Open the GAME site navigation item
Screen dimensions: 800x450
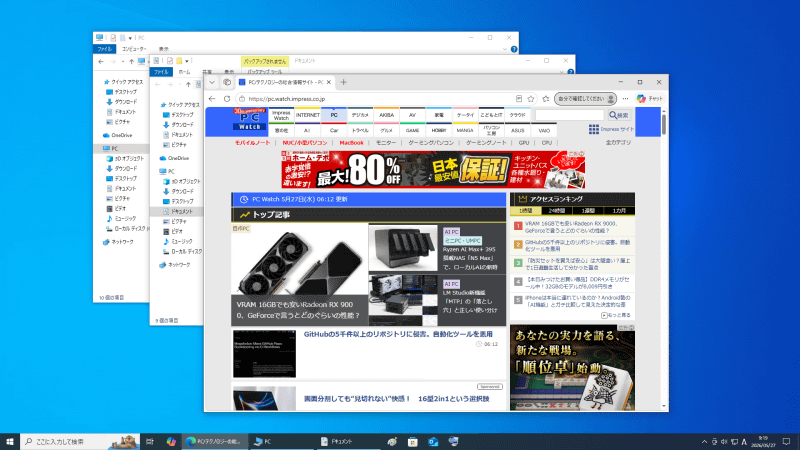[412, 131]
